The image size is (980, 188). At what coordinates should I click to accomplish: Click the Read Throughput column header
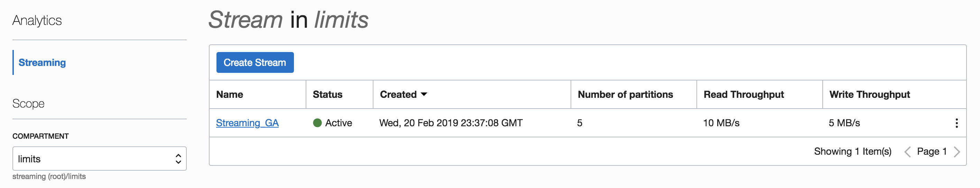coord(743,95)
